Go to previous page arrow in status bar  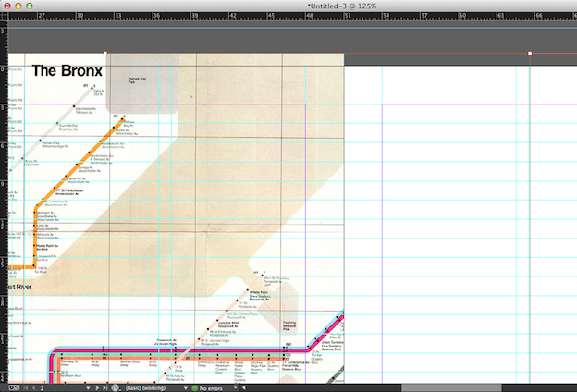coord(33,388)
